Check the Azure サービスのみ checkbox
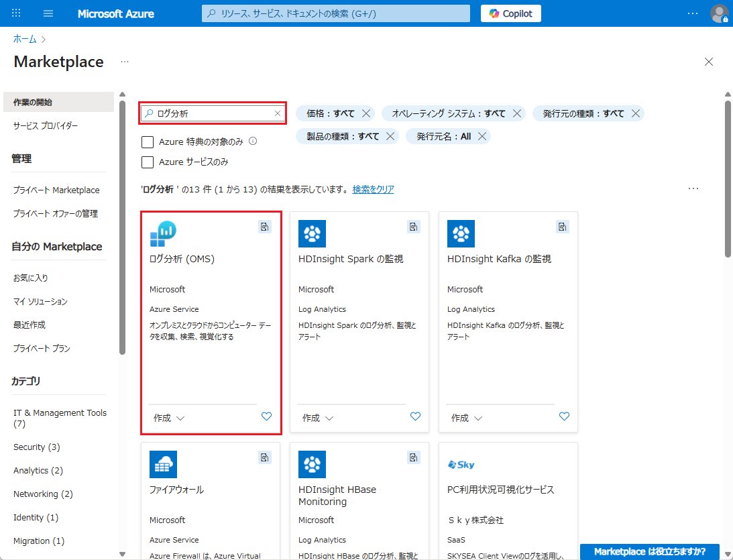This screenshot has width=733, height=560. [x=148, y=162]
